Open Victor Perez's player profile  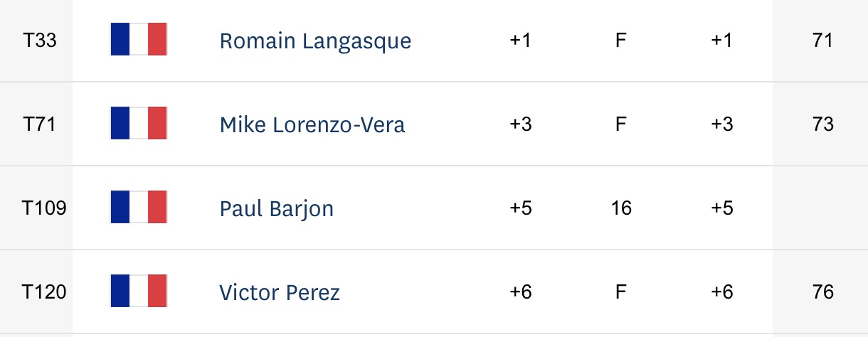[x=280, y=292]
